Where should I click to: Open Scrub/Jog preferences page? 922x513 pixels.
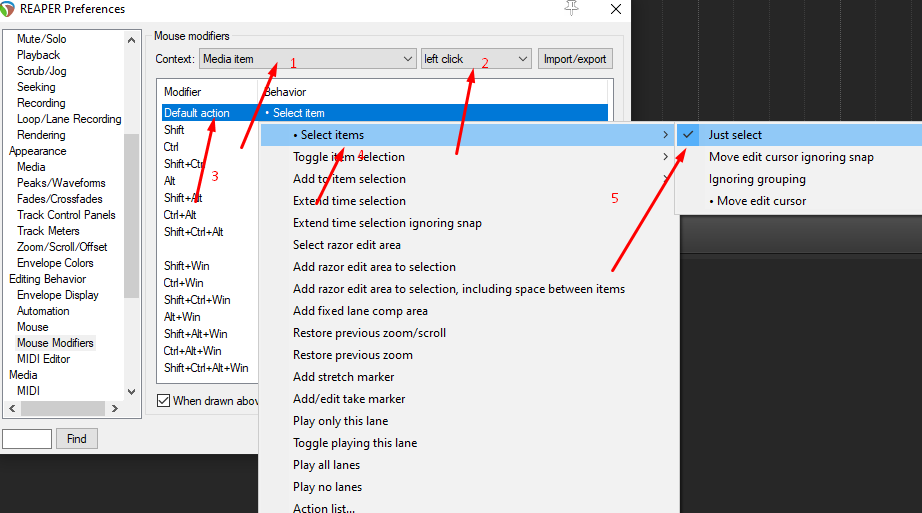(41, 71)
